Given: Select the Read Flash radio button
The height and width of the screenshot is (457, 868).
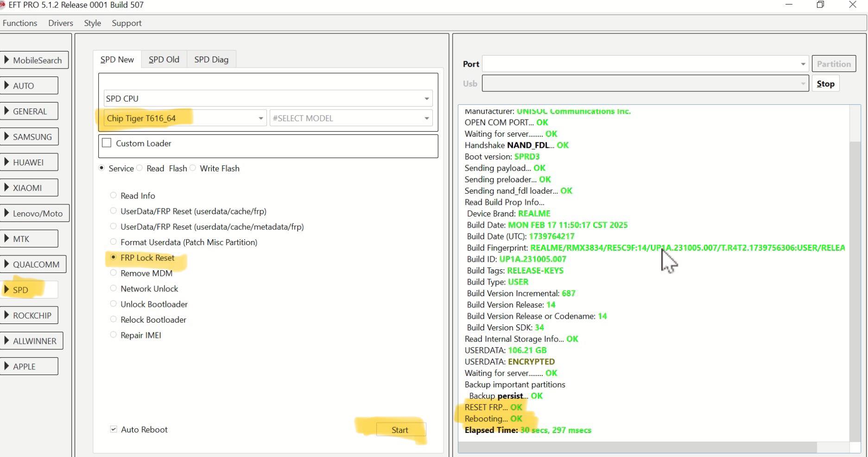Looking at the screenshot, I should (x=139, y=168).
